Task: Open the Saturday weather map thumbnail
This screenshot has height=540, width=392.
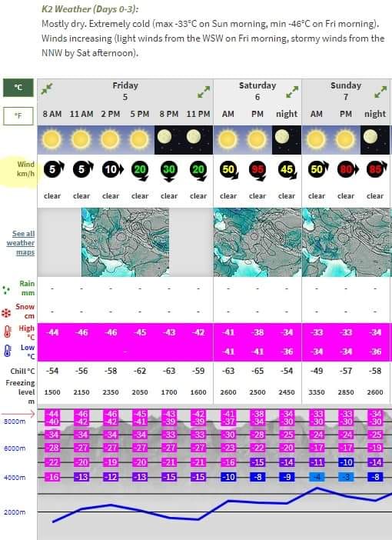Action: (257, 242)
